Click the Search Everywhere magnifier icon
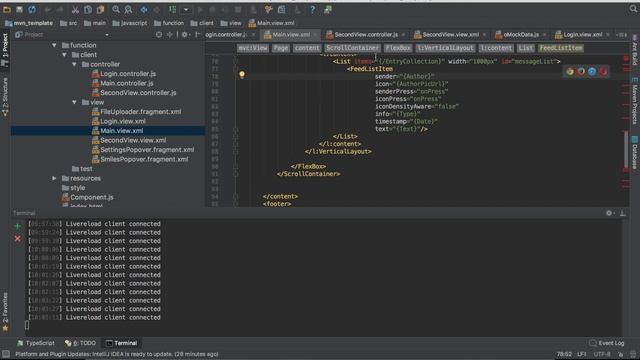The width and height of the screenshot is (640, 360). click(x=633, y=9)
